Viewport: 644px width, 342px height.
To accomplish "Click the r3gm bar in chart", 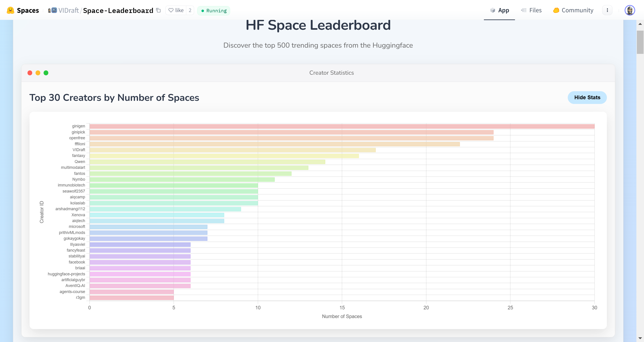I will tap(131, 298).
